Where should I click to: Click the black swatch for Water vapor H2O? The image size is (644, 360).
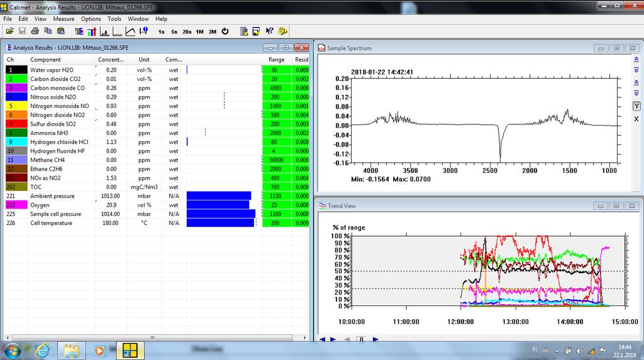16,70
